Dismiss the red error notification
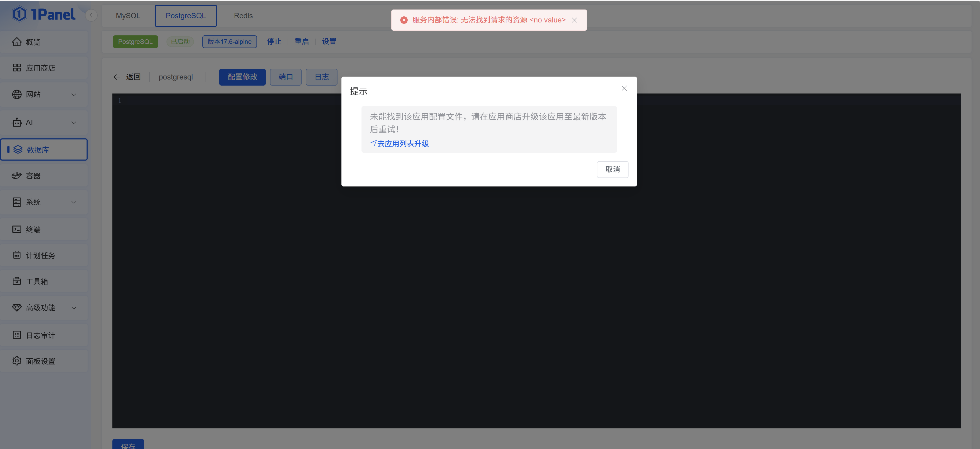This screenshot has height=449, width=980. (x=574, y=20)
